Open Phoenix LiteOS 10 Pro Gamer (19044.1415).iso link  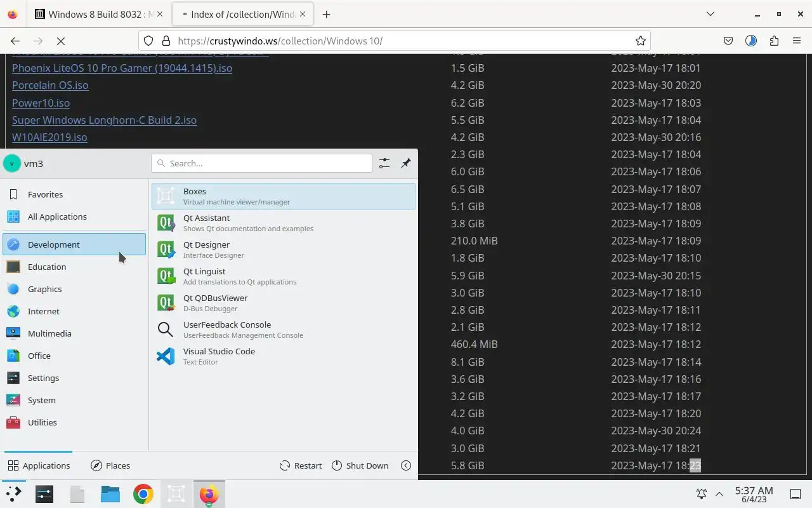[x=122, y=68]
